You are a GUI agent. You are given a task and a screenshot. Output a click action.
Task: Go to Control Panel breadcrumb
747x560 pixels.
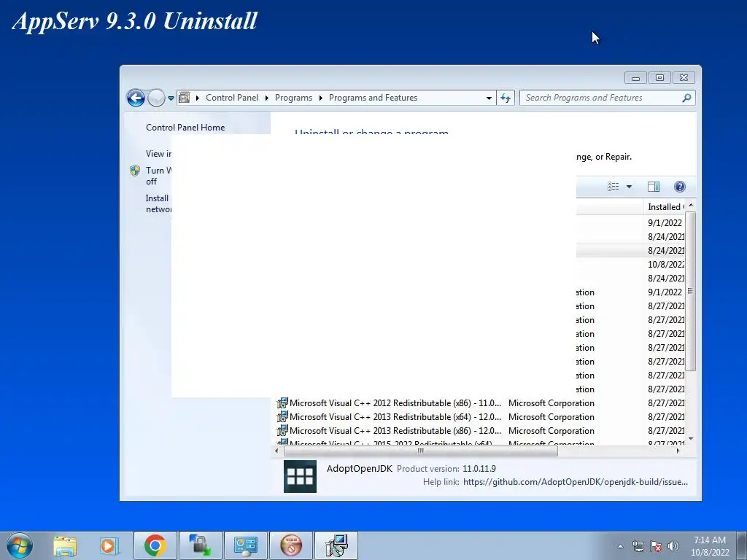[232, 98]
